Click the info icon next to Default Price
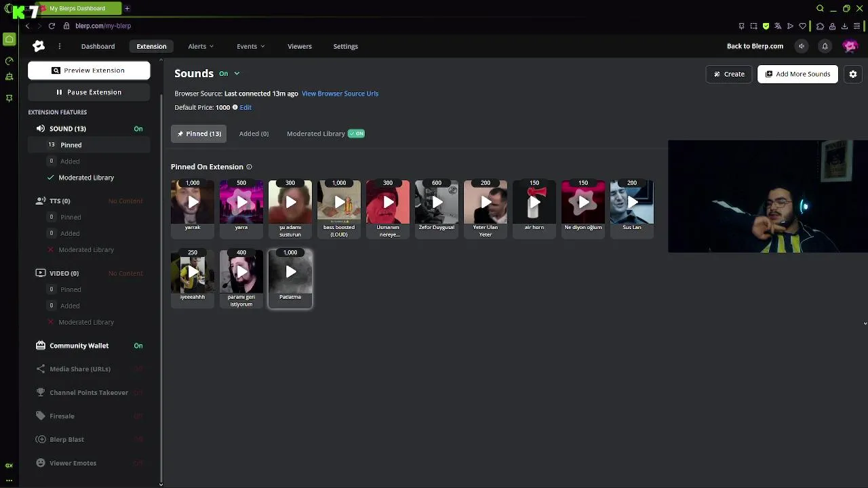The image size is (868, 488). click(235, 107)
